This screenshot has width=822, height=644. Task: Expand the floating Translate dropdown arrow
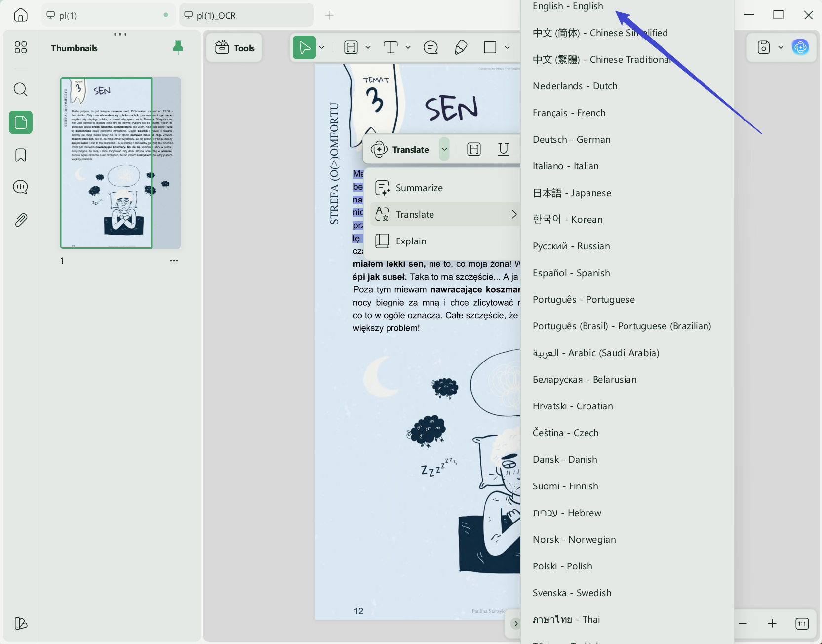click(x=444, y=149)
